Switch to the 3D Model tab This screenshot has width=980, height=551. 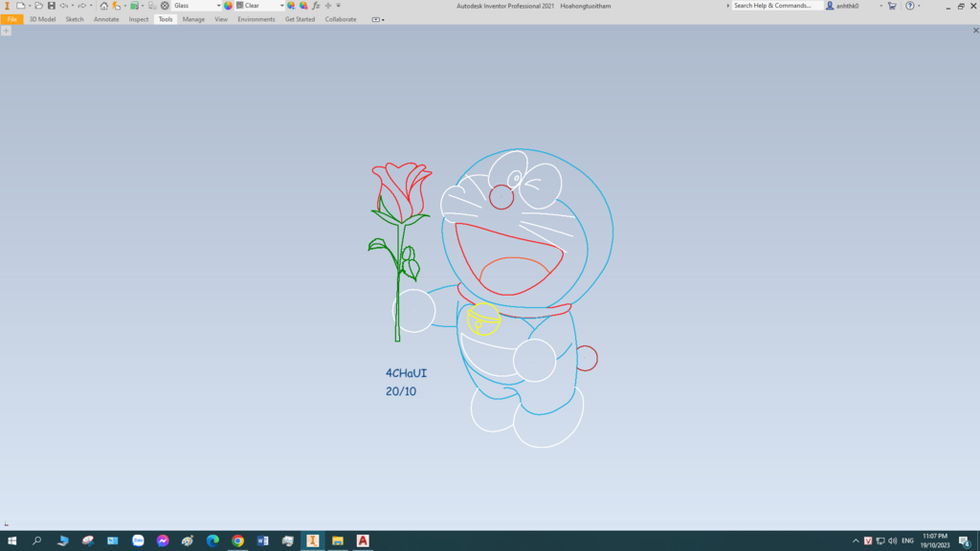pyautogui.click(x=42, y=19)
